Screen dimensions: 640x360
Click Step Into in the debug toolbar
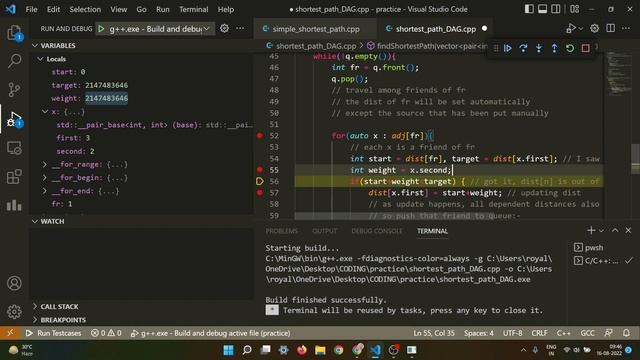tap(539, 48)
